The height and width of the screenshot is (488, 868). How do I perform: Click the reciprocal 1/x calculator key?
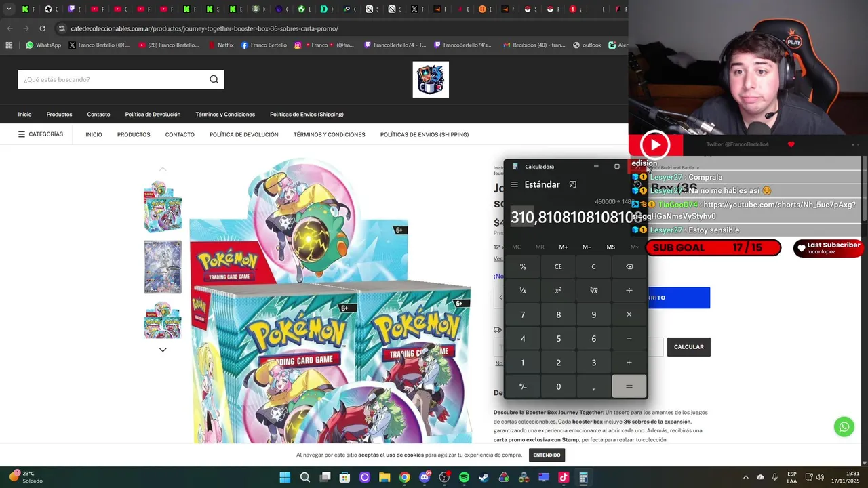[523, 290]
